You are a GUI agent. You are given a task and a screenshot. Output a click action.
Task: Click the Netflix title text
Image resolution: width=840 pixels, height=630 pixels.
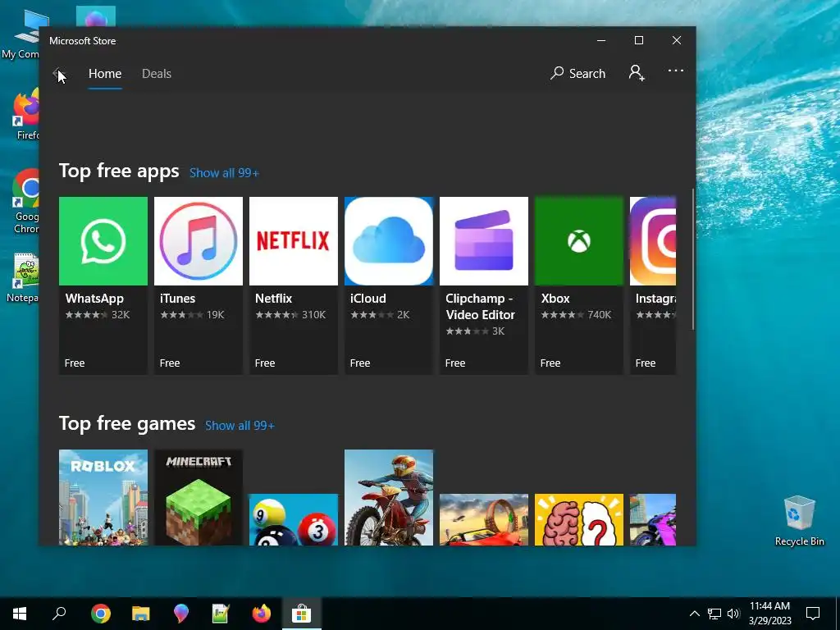(274, 299)
